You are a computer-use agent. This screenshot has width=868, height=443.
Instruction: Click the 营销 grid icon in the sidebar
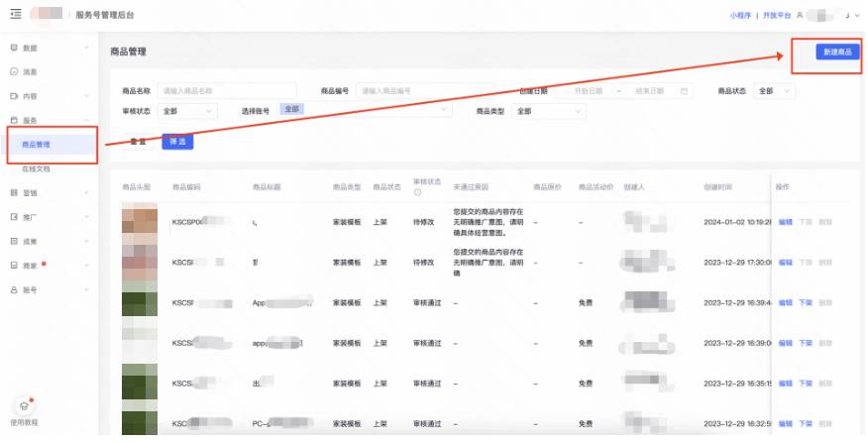point(14,192)
